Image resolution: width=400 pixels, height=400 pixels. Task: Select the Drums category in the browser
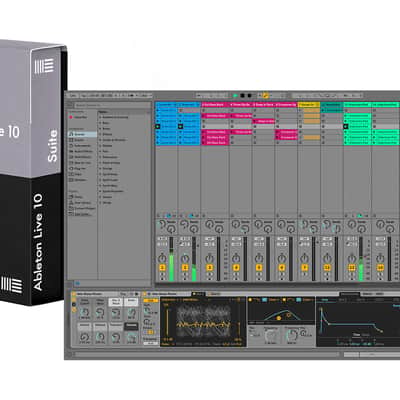point(82,140)
